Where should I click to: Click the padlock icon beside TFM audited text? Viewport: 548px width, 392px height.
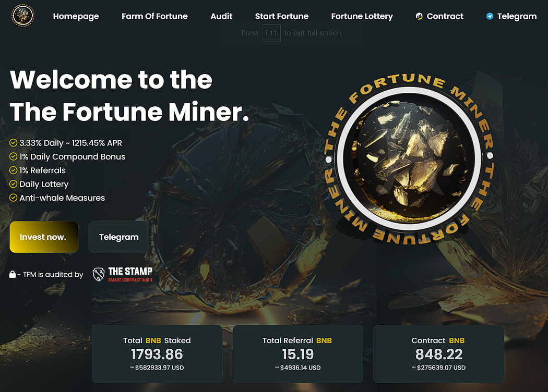(x=12, y=274)
